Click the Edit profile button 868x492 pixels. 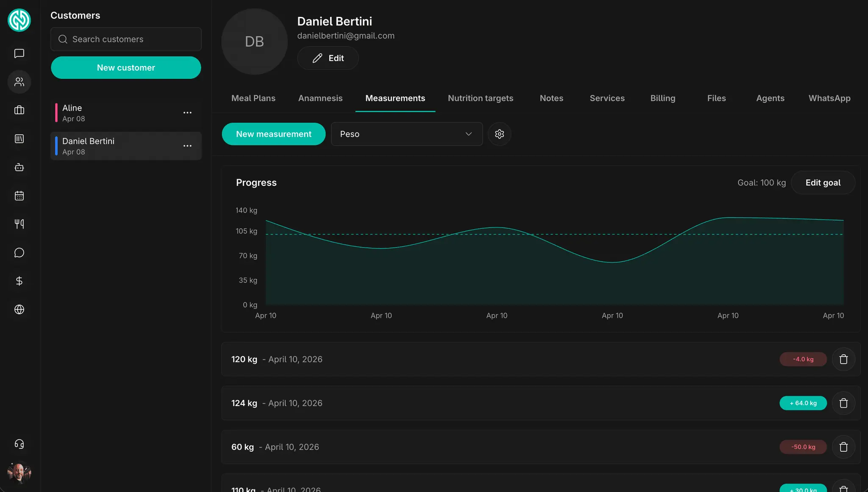pos(328,58)
